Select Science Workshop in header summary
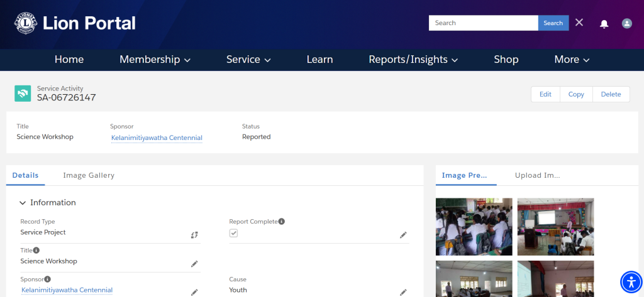644x297 pixels. pos(45,137)
